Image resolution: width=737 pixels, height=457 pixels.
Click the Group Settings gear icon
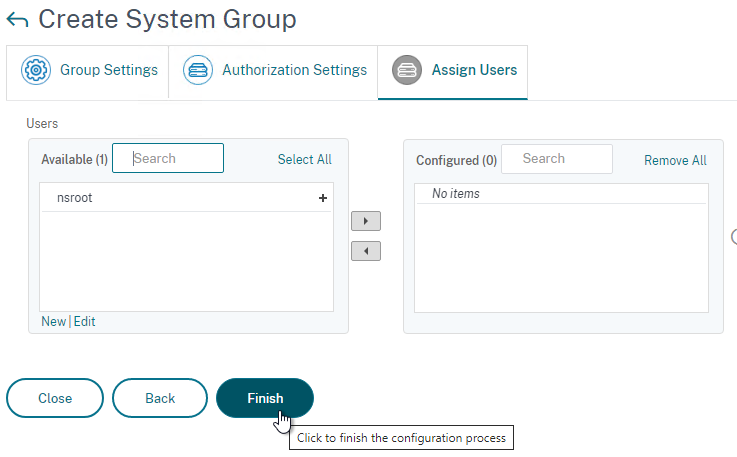click(x=36, y=70)
